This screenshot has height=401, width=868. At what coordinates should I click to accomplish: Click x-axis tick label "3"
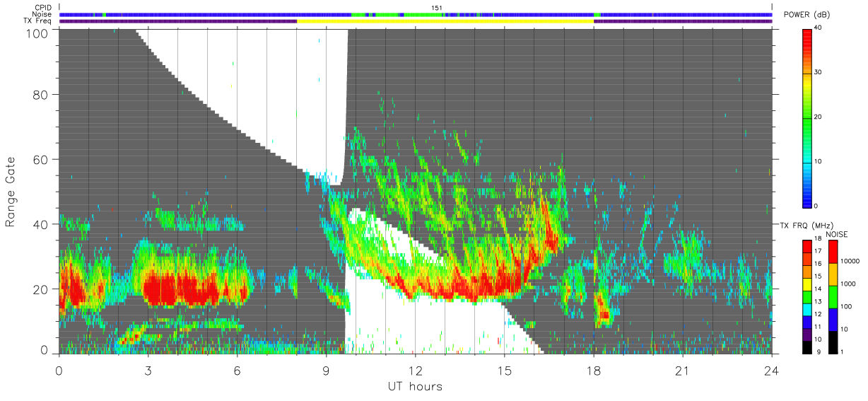click(x=148, y=371)
